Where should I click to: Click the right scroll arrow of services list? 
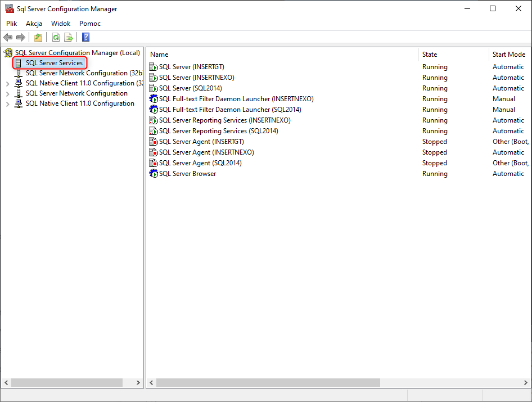click(526, 383)
